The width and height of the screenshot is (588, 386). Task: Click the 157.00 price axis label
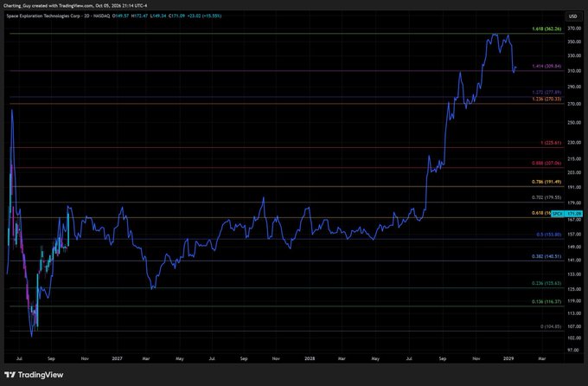coord(574,235)
